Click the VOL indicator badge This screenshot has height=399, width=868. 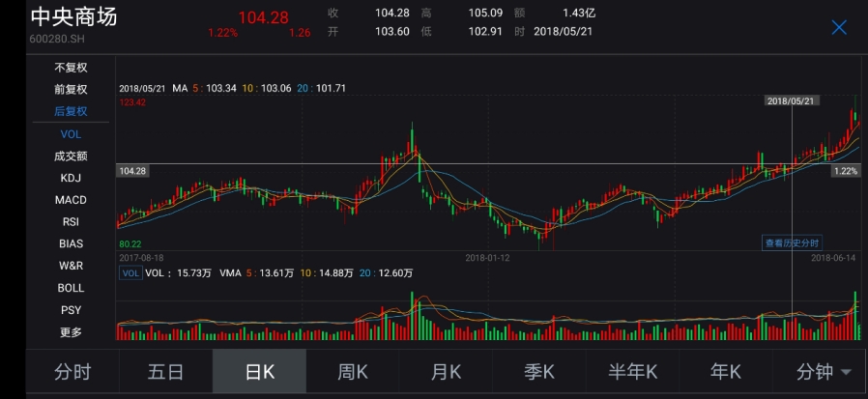pyautogui.click(x=130, y=273)
